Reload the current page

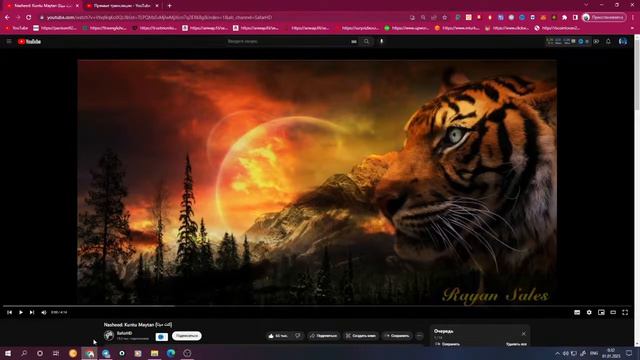[29, 17]
